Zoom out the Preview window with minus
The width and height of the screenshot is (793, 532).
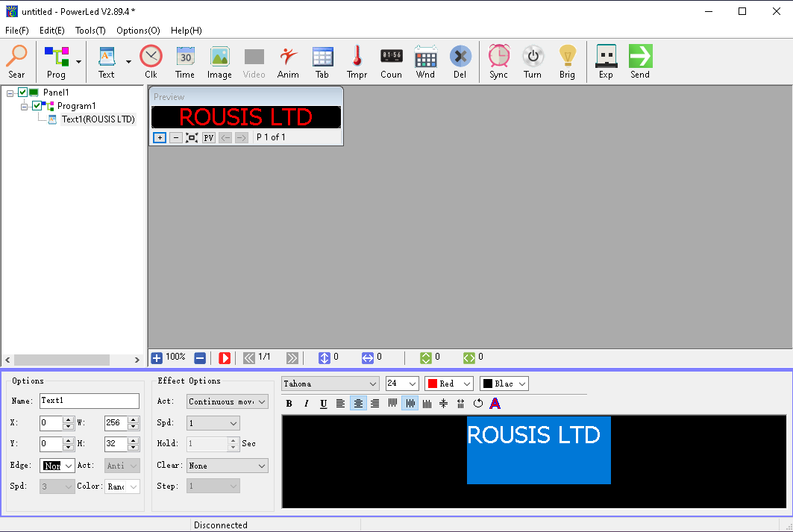tap(175, 137)
